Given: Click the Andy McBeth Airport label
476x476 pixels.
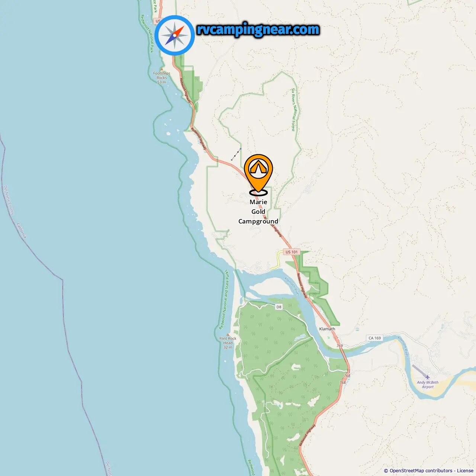Looking at the screenshot, I should (428, 385).
